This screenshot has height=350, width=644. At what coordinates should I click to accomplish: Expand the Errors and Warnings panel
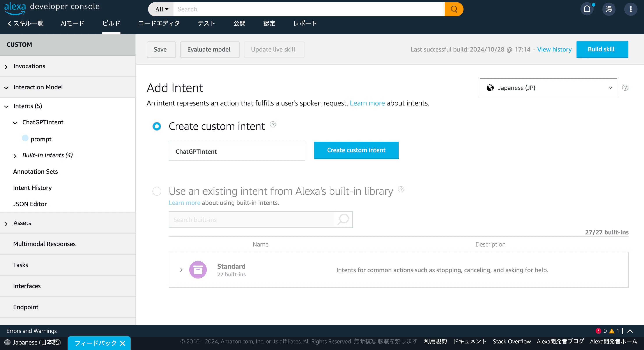tap(630, 331)
